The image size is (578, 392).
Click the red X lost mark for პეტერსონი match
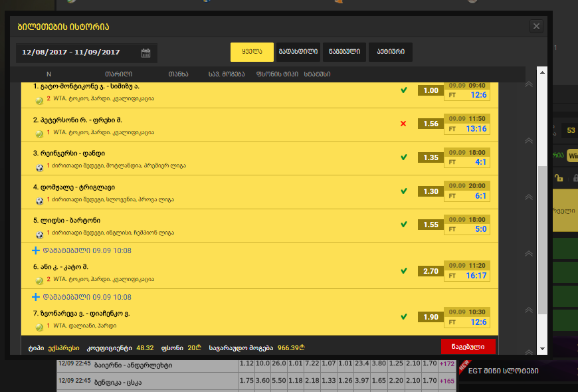click(403, 124)
